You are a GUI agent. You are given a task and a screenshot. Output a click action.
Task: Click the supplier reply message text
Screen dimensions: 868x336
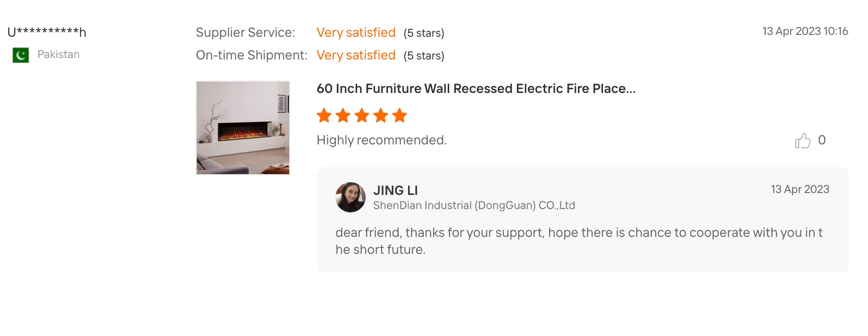tap(579, 241)
